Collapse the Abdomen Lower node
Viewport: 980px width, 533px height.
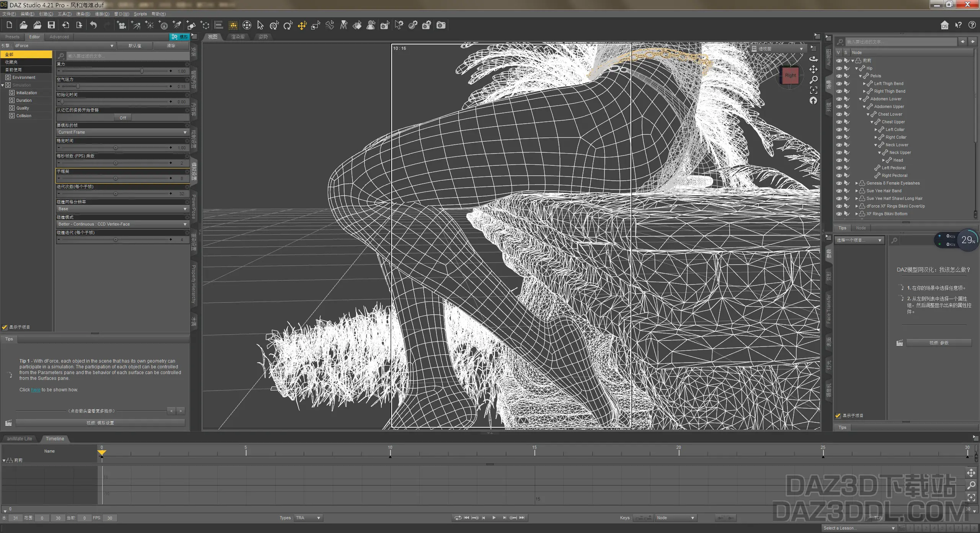[x=861, y=99]
